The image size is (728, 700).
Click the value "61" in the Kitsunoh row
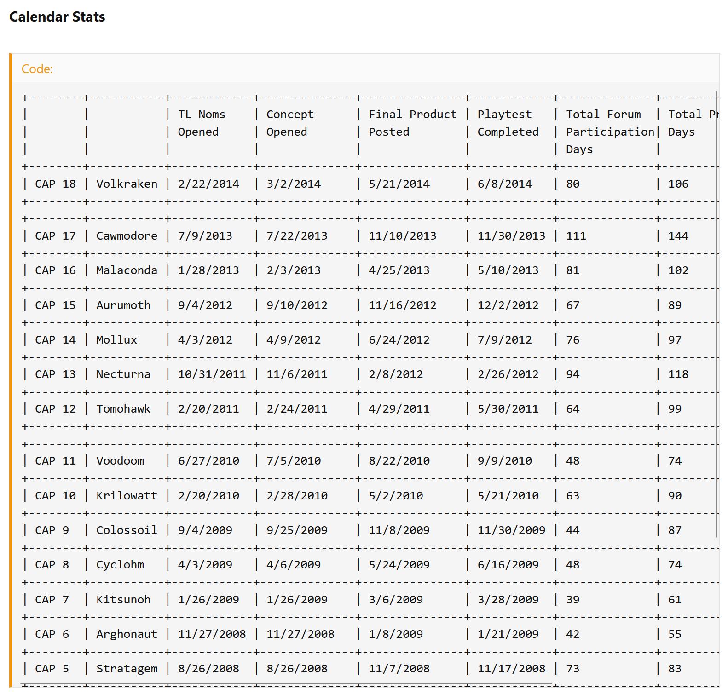[x=675, y=600]
